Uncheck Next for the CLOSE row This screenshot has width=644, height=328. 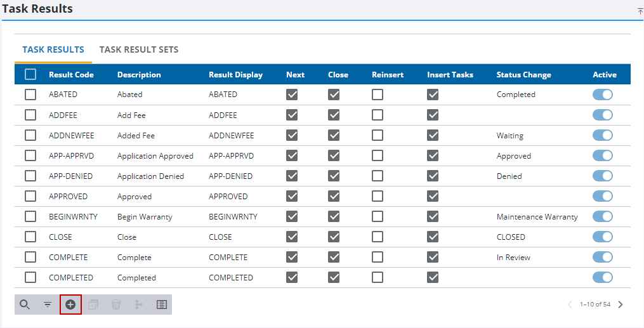pos(292,237)
